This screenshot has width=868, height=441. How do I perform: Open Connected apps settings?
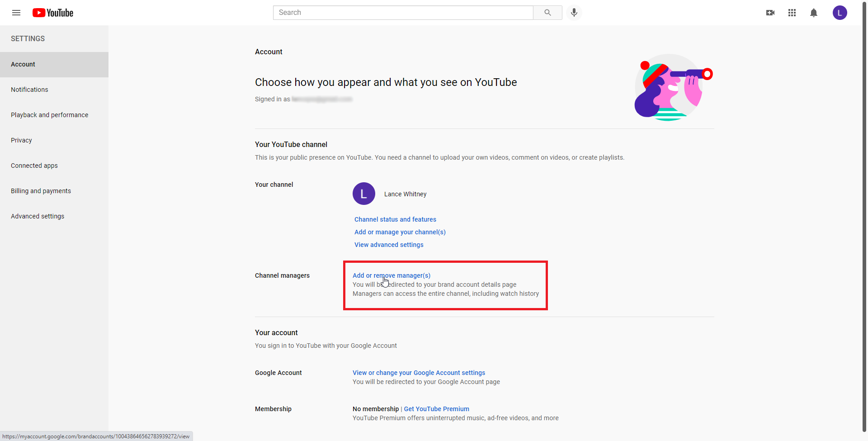coord(54,166)
